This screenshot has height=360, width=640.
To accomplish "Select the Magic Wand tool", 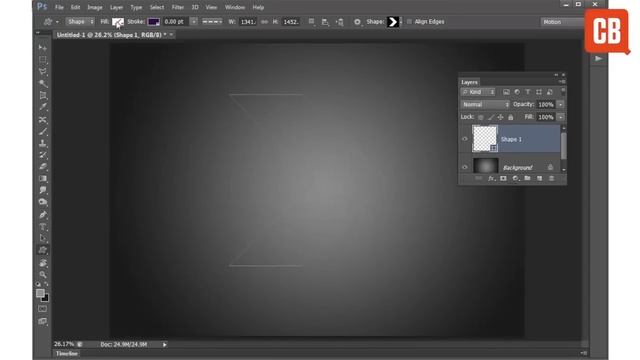I will (42, 83).
